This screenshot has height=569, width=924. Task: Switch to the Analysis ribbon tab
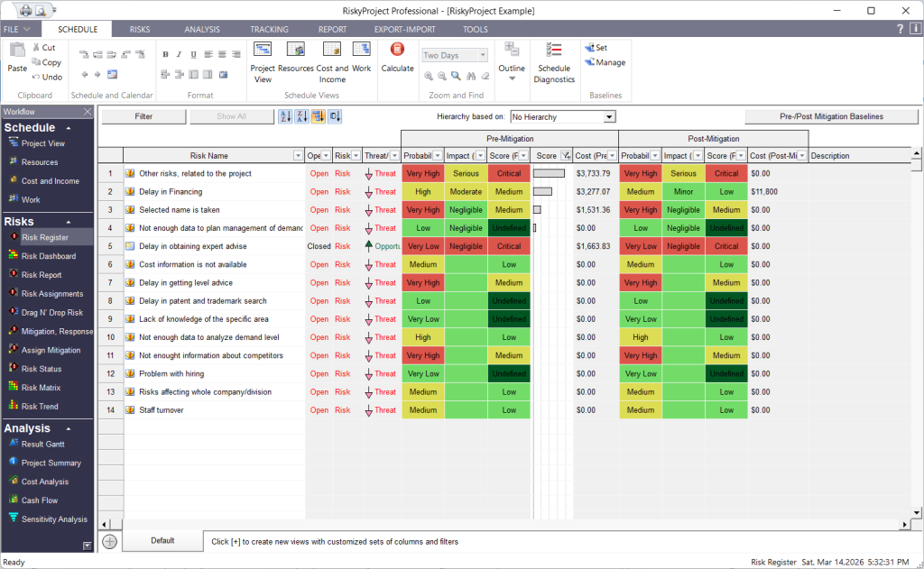[202, 30]
